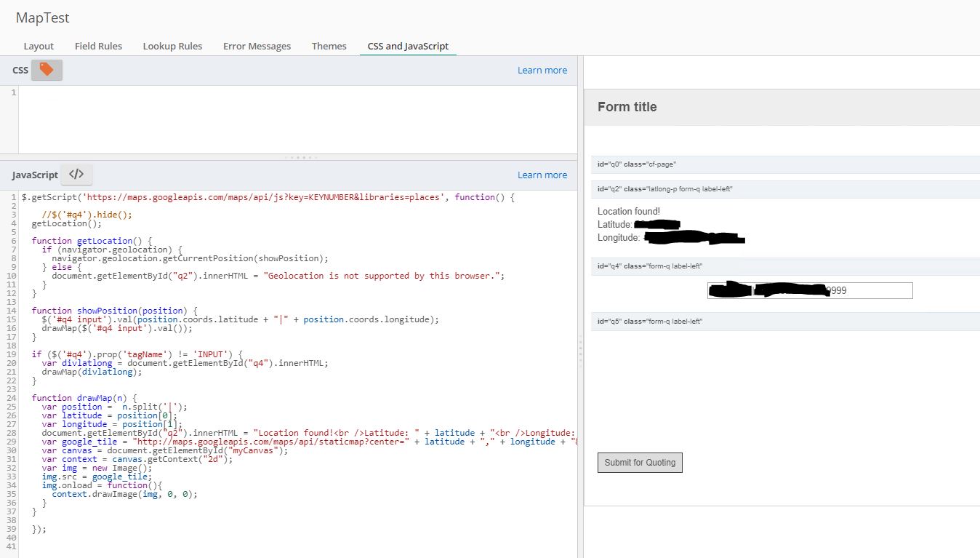
Task: Open Learn more link for JavaScript
Action: click(542, 175)
